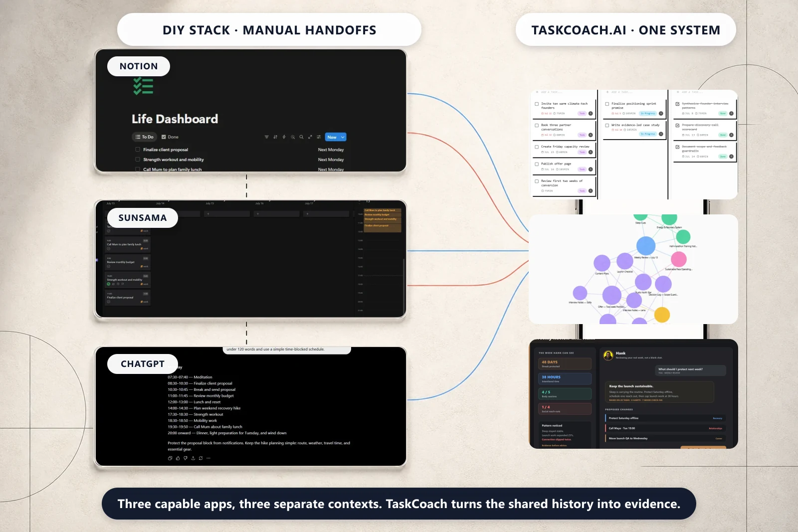Click the 4/5 Body sessions card
Viewport: 798px width, 532px height.
point(565,394)
